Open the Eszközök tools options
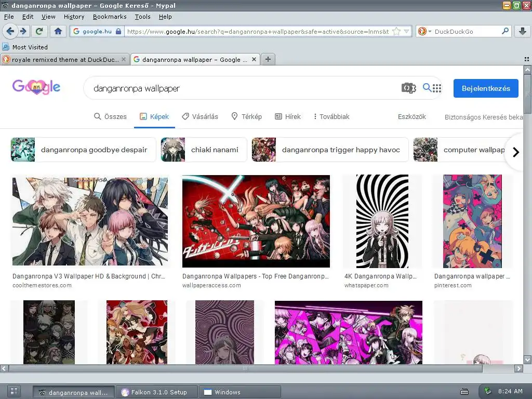The image size is (532, 399). (x=412, y=117)
